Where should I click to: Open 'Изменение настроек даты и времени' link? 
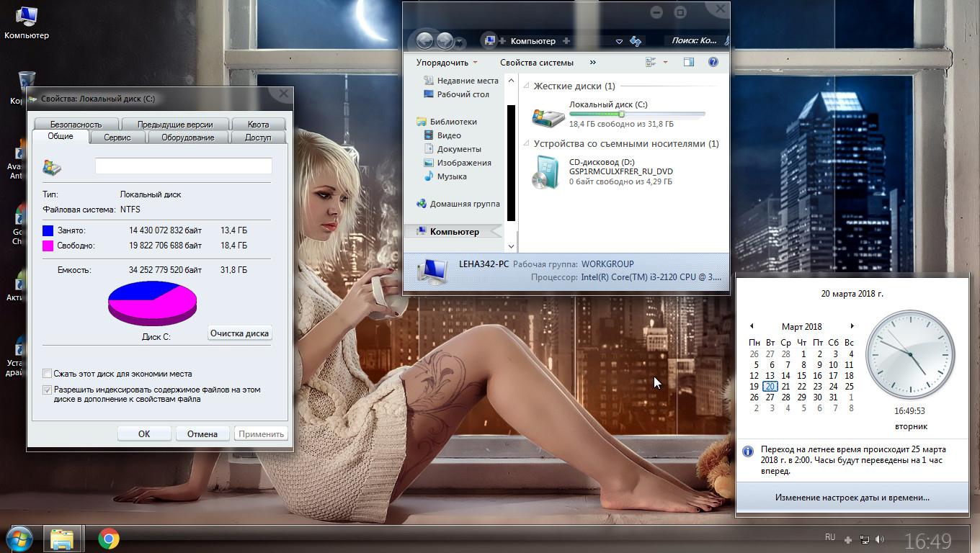click(x=852, y=498)
